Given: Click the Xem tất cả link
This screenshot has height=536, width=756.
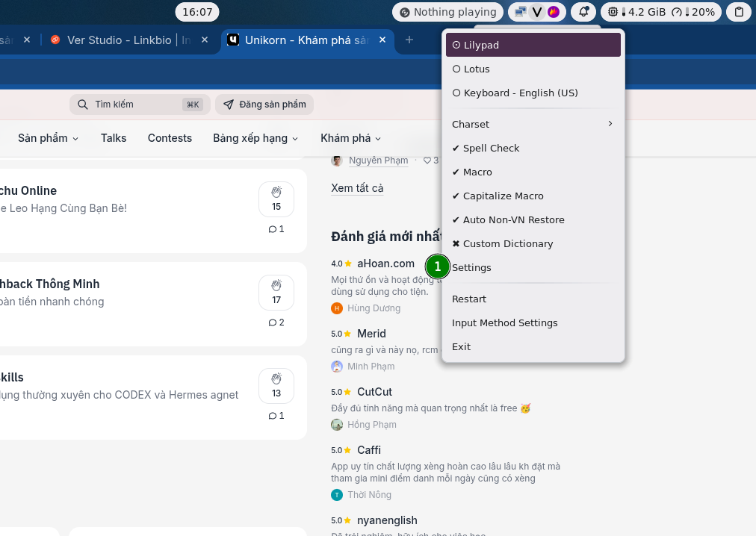Looking at the screenshot, I should [x=357, y=188].
